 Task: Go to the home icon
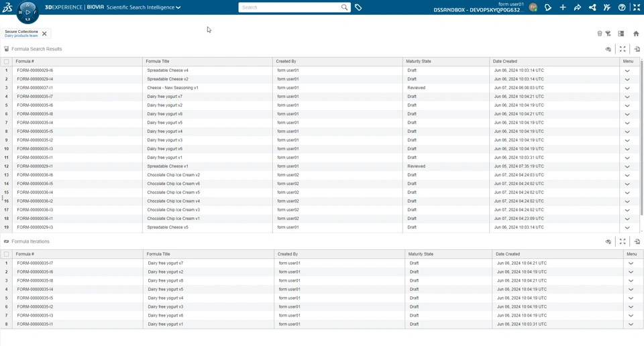636,34
